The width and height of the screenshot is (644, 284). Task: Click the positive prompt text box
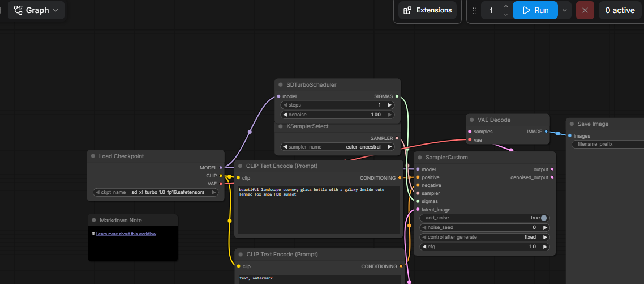click(319, 210)
